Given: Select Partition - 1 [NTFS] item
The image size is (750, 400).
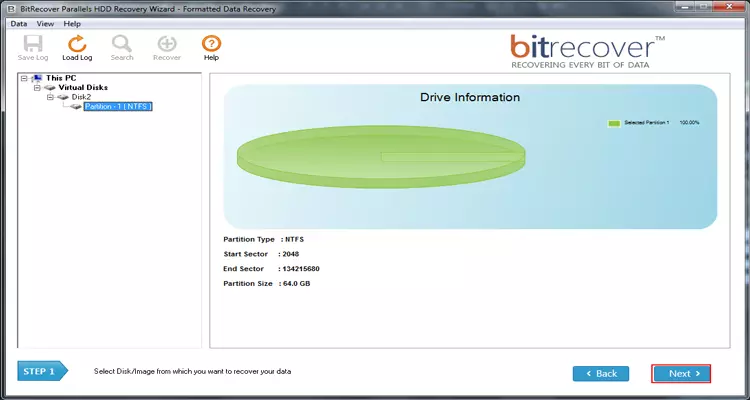Looking at the screenshot, I should tap(118, 107).
